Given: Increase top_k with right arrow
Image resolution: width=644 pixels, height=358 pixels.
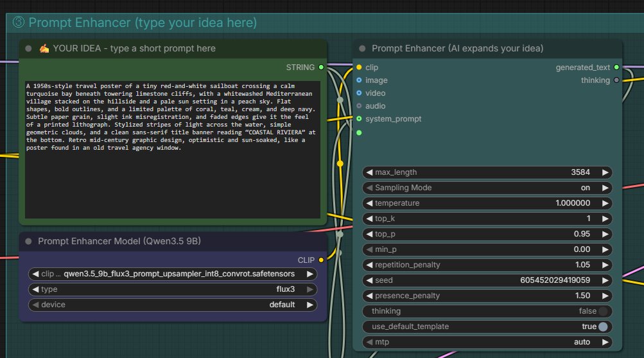Looking at the screenshot, I should (x=605, y=219).
